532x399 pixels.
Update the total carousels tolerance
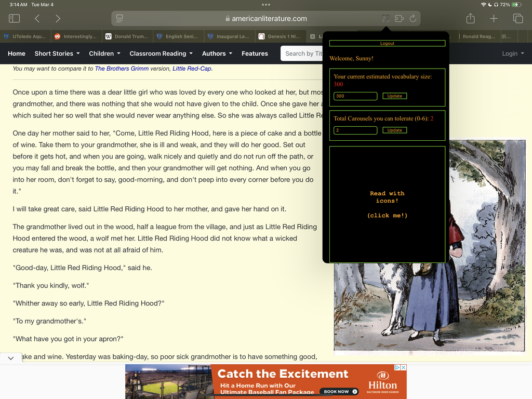395,130
